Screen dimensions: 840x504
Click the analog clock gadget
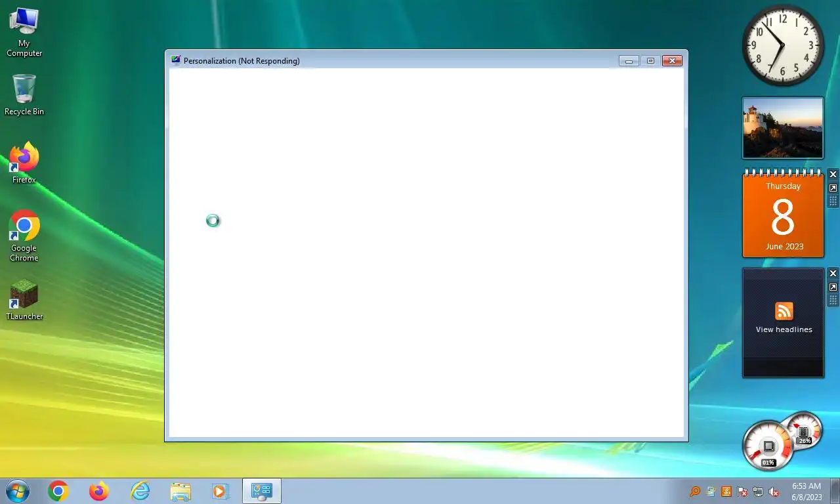[783, 45]
